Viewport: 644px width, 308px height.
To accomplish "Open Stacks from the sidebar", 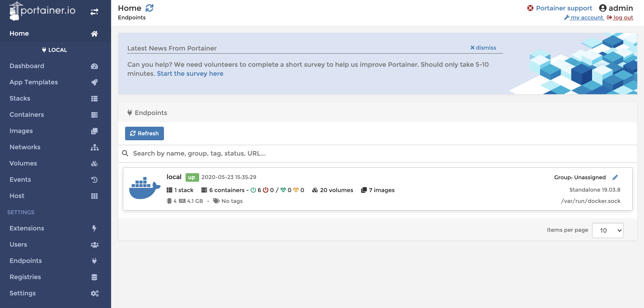I will pyautogui.click(x=20, y=98).
